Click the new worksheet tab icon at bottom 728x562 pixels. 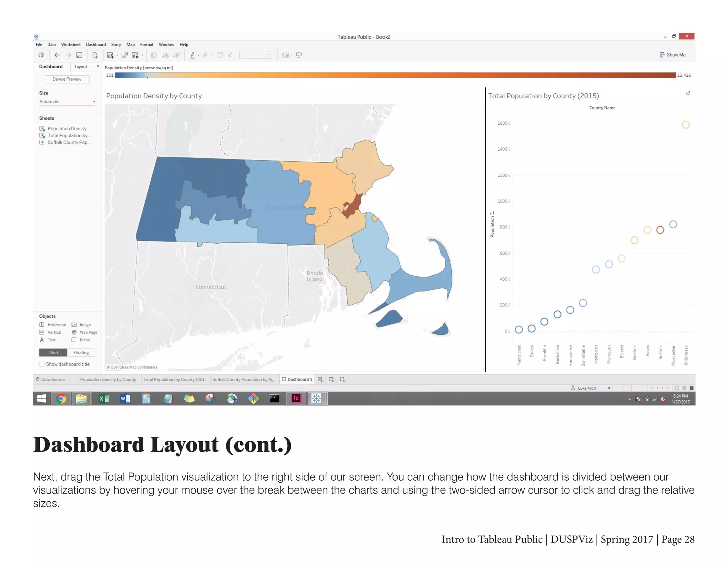(x=320, y=379)
